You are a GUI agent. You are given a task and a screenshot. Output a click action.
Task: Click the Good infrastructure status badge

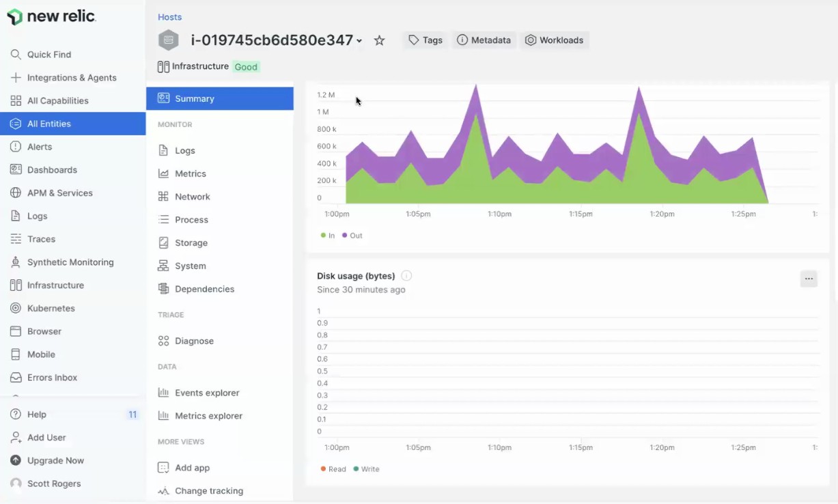click(246, 66)
